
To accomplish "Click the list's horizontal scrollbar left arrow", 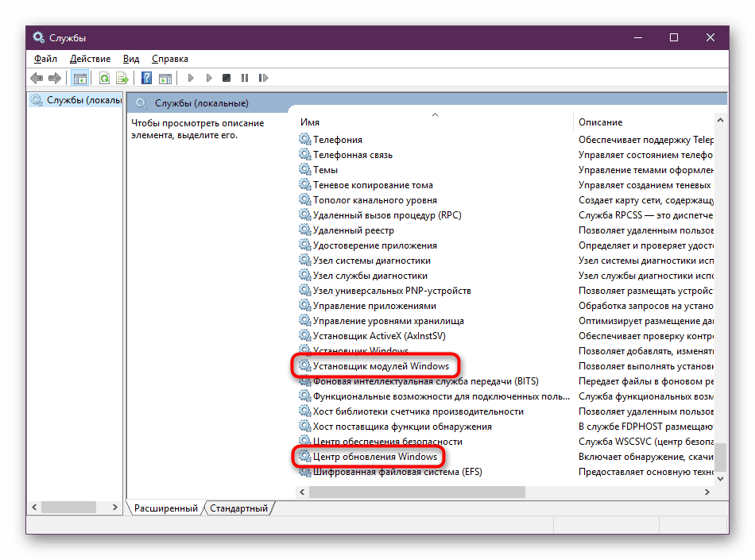I will click(302, 492).
